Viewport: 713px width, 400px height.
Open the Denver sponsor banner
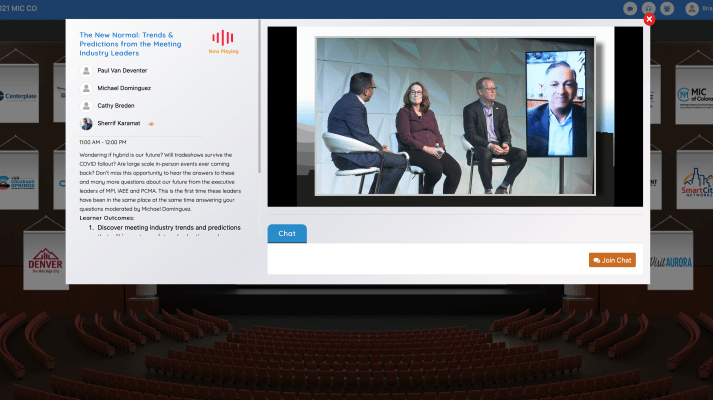click(x=45, y=260)
